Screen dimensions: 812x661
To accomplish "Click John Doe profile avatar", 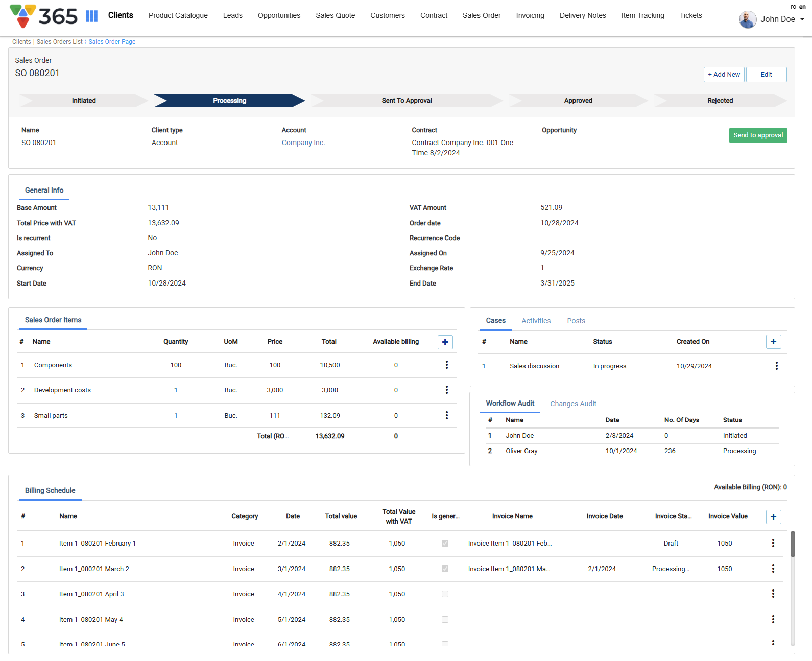I will (748, 19).
